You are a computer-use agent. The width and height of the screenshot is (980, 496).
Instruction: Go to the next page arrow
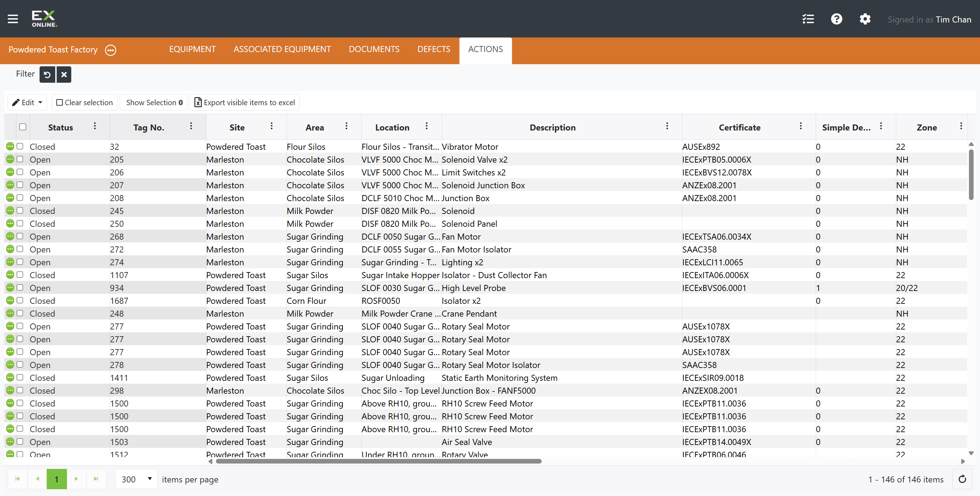[x=77, y=479]
